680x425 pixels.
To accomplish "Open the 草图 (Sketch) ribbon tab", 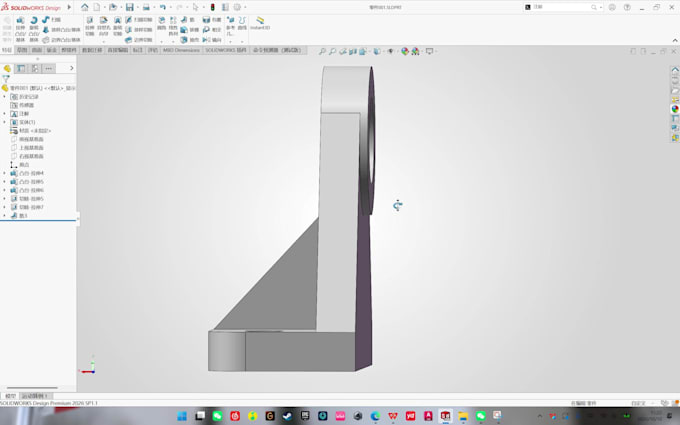I will [x=22, y=50].
